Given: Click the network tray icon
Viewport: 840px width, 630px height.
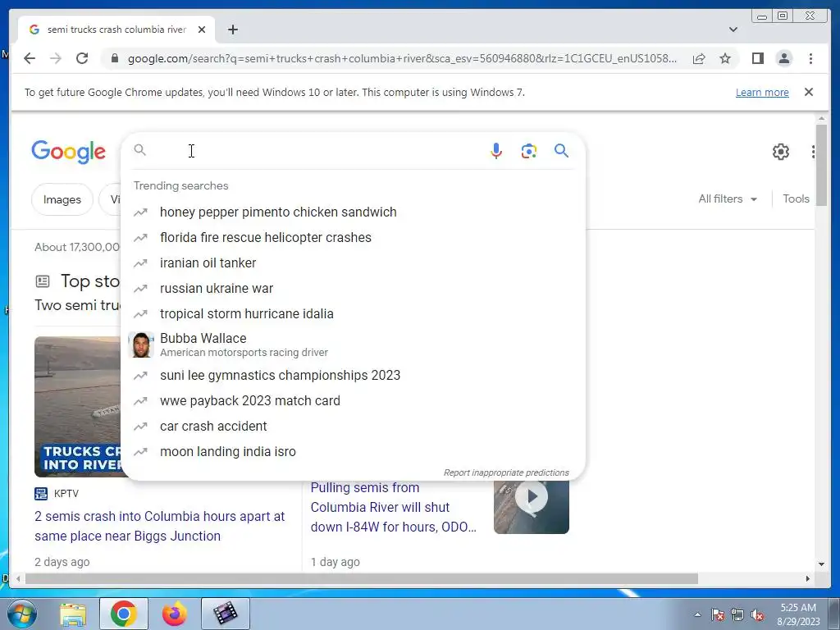Looking at the screenshot, I should (x=737, y=614).
